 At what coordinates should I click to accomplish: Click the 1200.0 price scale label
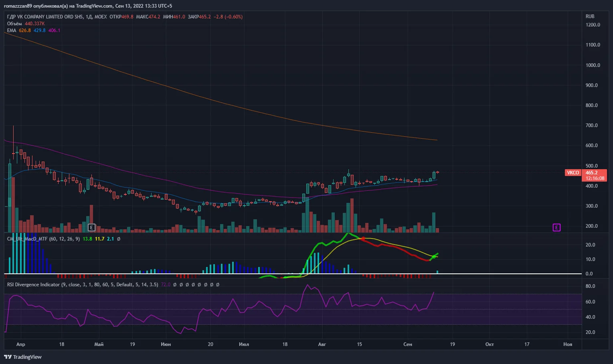click(593, 25)
